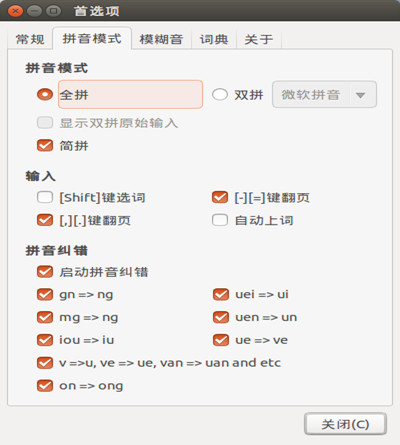Enable 自动上词 checkbox
This screenshot has width=400, height=445.
(x=220, y=220)
